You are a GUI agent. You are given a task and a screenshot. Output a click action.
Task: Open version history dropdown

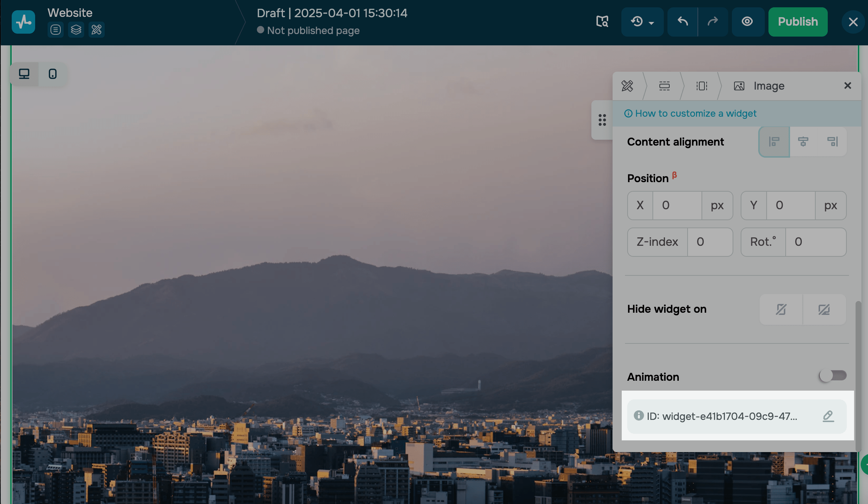click(x=642, y=22)
